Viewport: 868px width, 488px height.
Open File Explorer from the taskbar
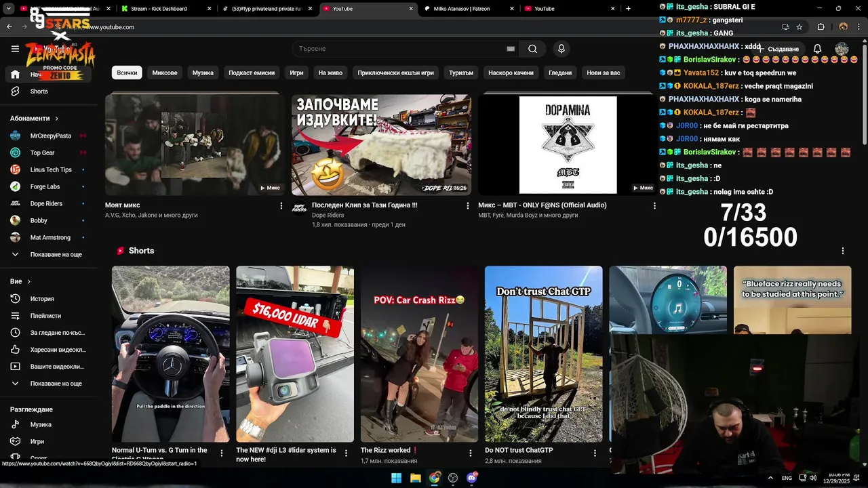coord(415,478)
